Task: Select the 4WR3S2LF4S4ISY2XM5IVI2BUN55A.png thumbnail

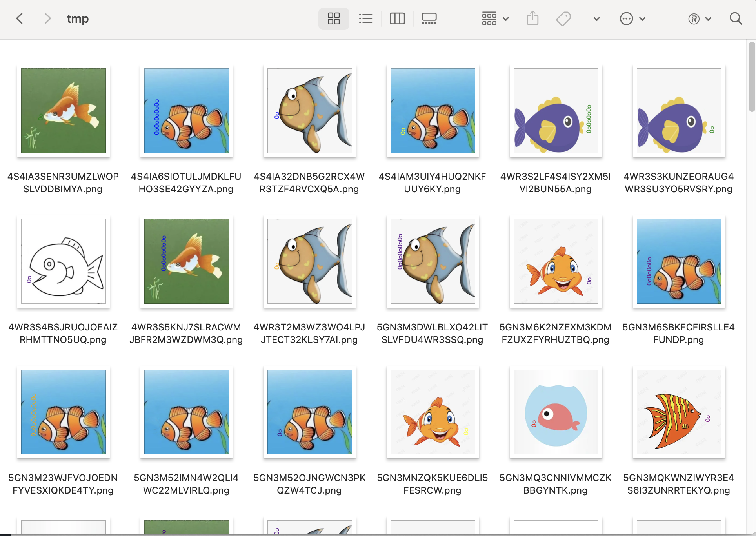Action: point(556,111)
